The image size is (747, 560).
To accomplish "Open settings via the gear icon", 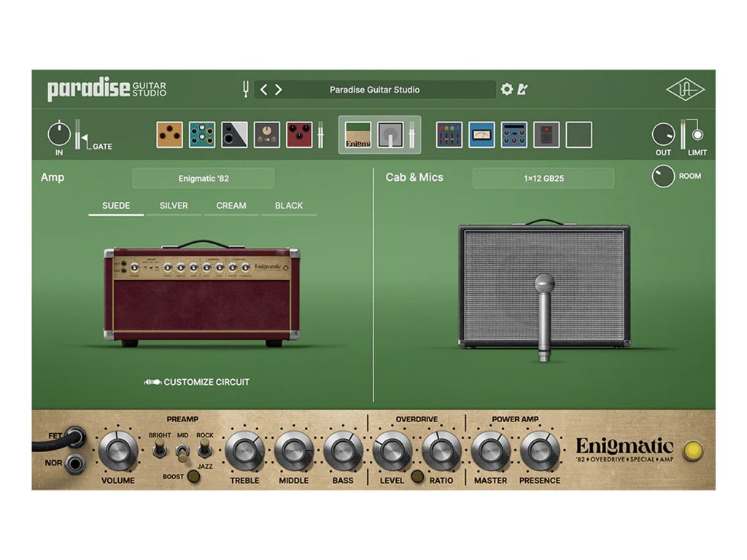I will [507, 90].
